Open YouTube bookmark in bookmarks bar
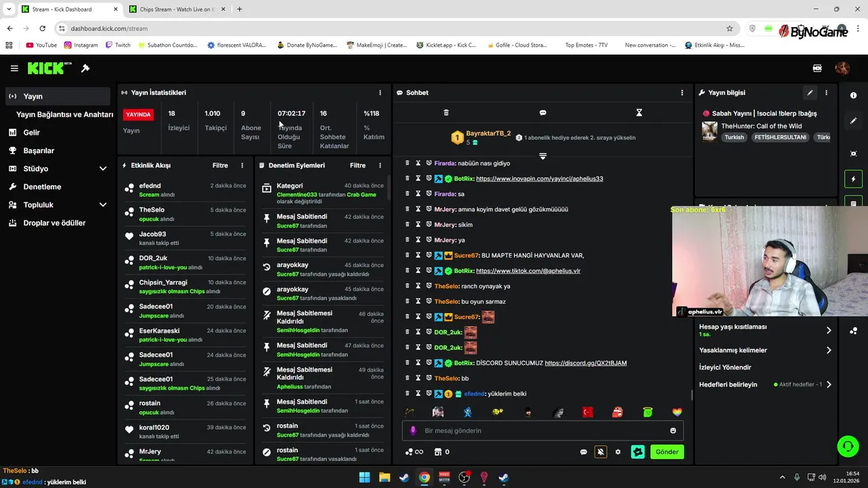This screenshot has height=488, width=868. click(41, 45)
